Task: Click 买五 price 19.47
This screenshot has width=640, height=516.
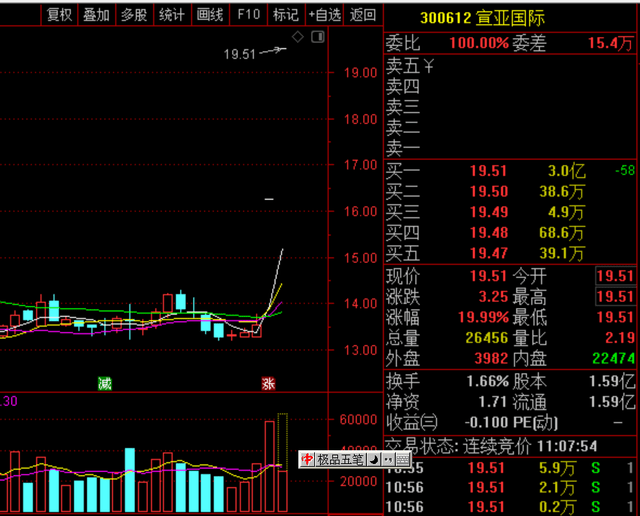Action: 489,253
